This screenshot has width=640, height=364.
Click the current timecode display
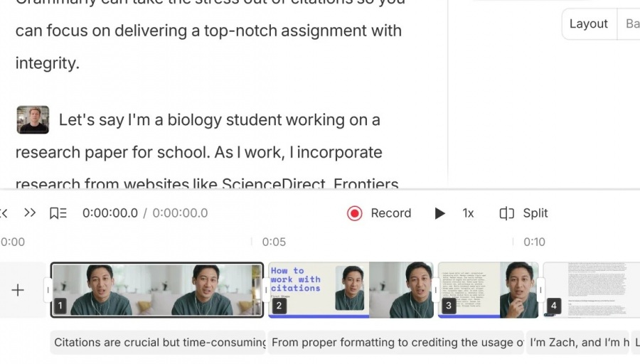pyautogui.click(x=110, y=213)
